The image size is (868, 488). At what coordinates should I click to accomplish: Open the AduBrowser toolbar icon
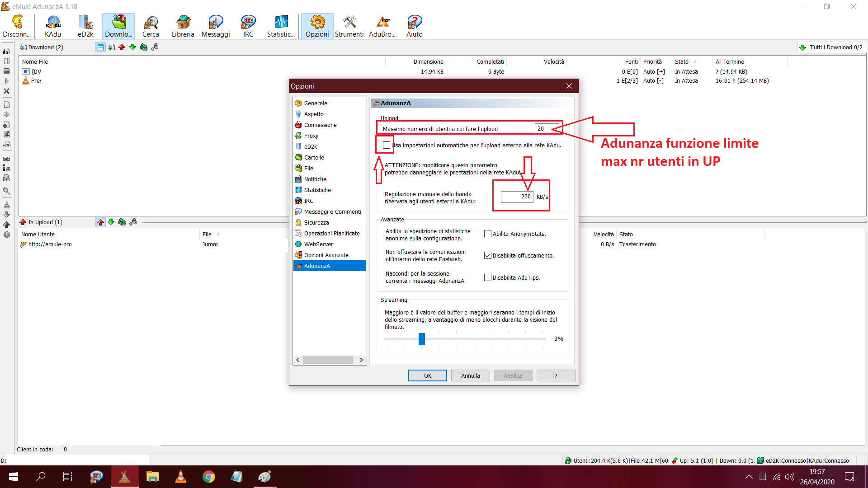[x=382, y=26]
